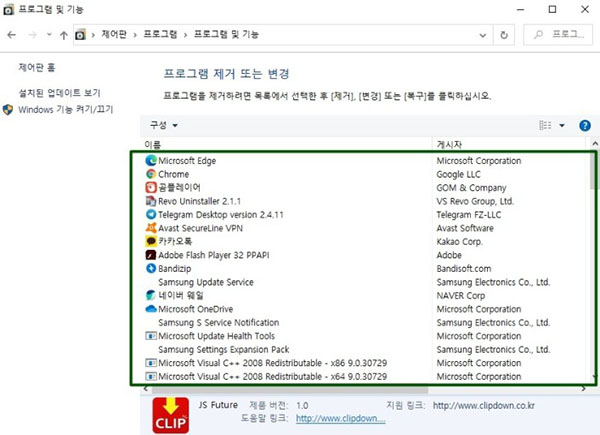Click the Microsoft Edge program icon

pyautogui.click(x=151, y=160)
